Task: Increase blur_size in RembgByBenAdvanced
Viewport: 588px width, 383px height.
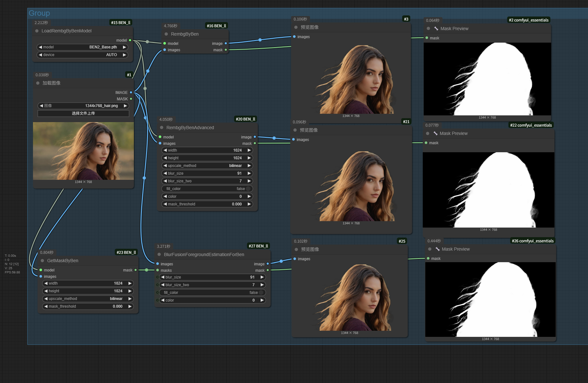Action: point(249,174)
